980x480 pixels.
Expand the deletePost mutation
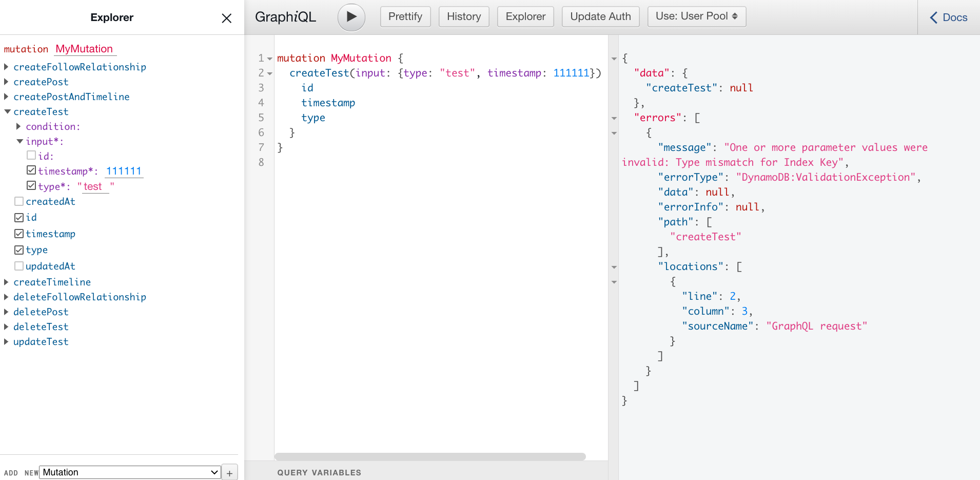point(7,312)
